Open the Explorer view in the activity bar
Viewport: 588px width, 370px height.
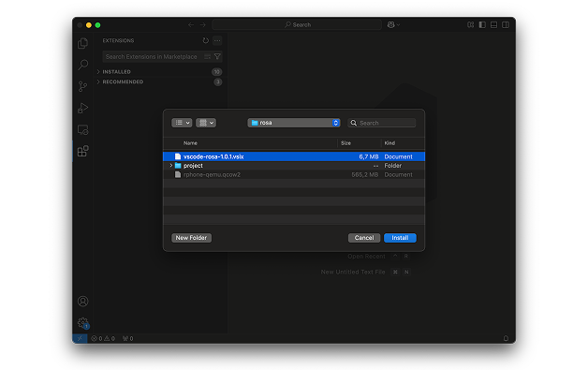point(83,43)
